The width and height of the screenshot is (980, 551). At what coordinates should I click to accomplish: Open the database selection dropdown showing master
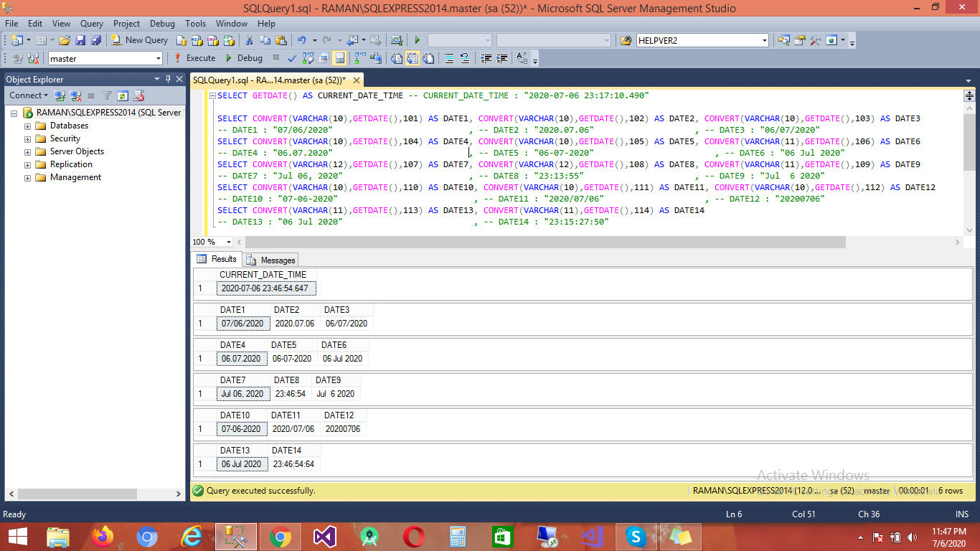click(x=159, y=58)
